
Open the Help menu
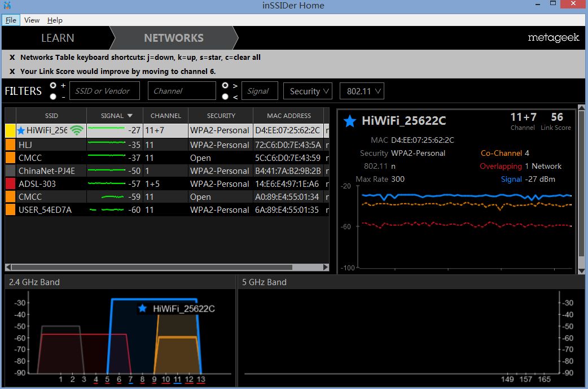click(x=55, y=20)
